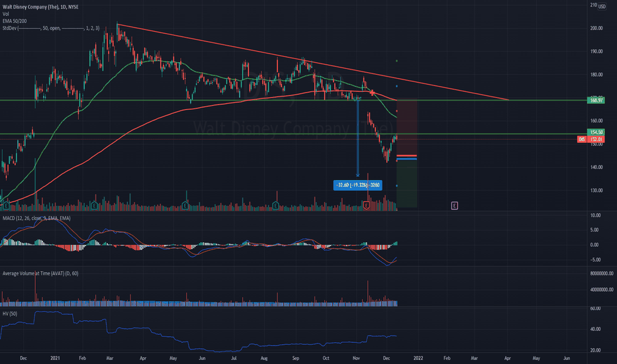Viewport: 617px width, 364px height.
Task: Open the May earnings E marker
Action: tap(185, 205)
